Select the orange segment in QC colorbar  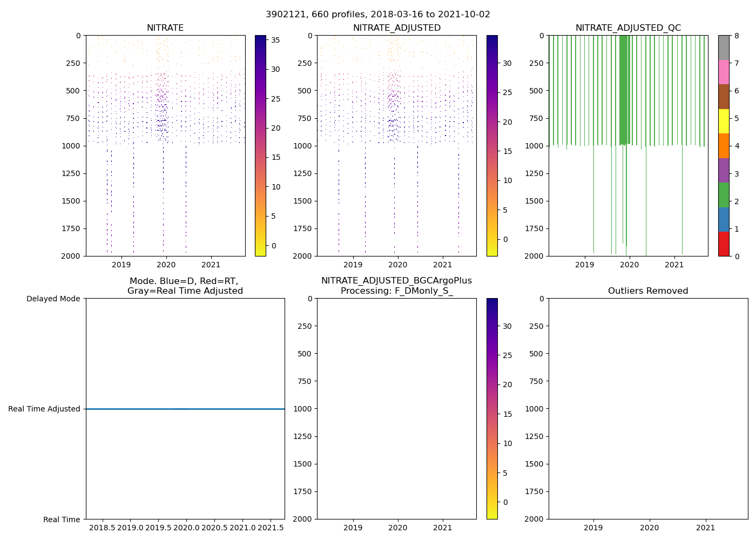tap(724, 146)
